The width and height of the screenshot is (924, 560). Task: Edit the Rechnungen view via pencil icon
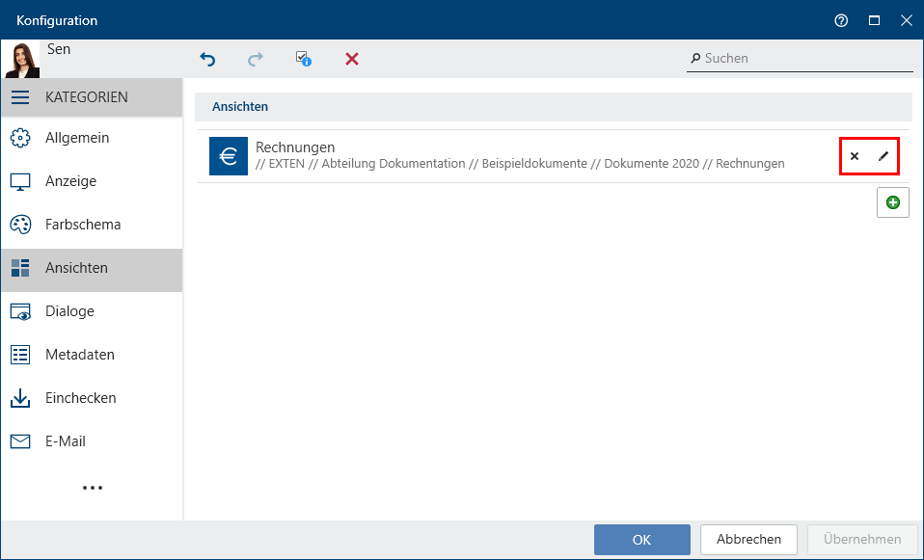pos(883,156)
